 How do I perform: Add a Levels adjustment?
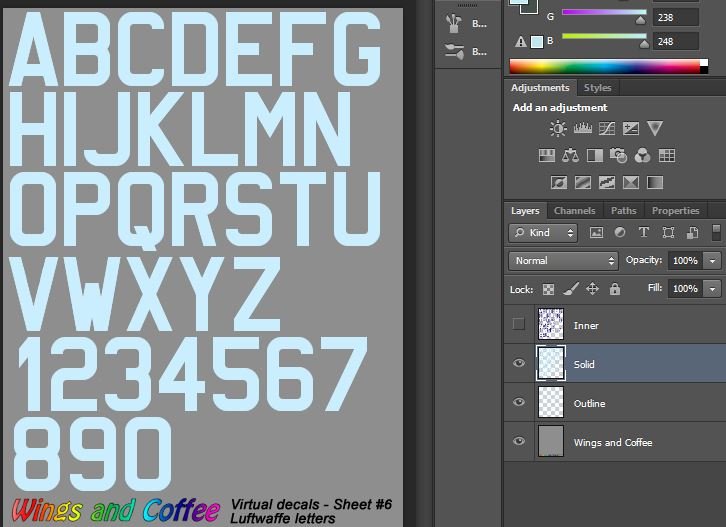(582, 129)
